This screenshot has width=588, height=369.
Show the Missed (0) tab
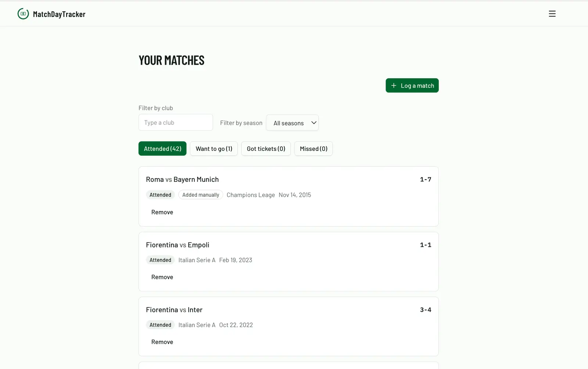pyautogui.click(x=313, y=149)
